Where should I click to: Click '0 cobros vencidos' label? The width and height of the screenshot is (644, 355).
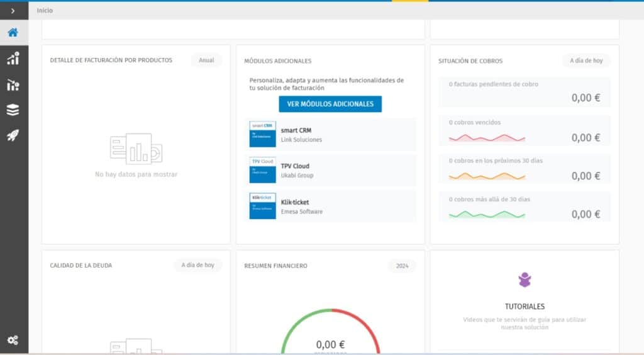[x=475, y=123]
